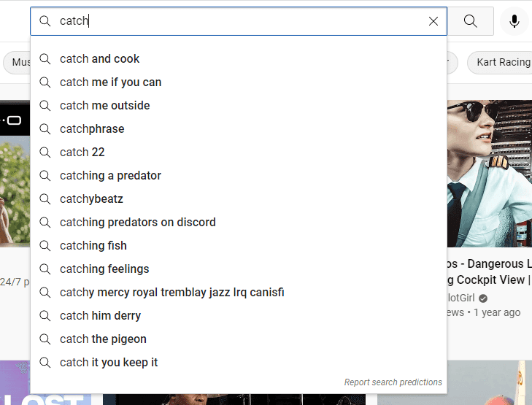Clear the search box with X icon
The width and height of the screenshot is (532, 405).
(x=433, y=21)
